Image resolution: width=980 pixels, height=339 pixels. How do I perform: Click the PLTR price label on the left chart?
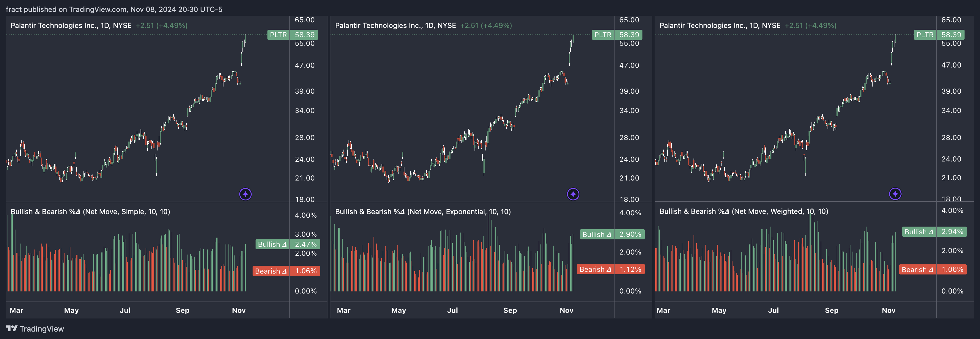click(293, 35)
